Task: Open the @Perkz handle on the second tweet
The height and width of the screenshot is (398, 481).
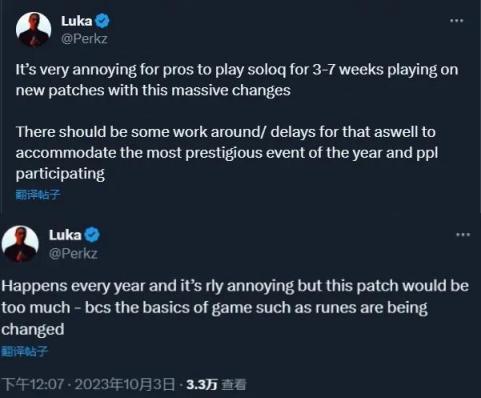Action: pyautogui.click(x=73, y=254)
